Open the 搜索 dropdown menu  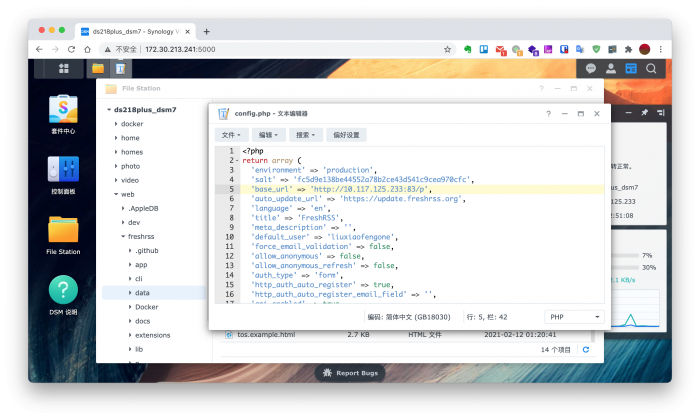click(305, 134)
